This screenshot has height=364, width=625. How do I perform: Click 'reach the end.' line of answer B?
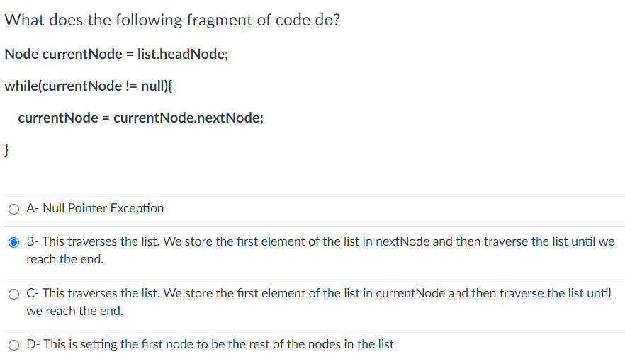pyautogui.click(x=65, y=259)
